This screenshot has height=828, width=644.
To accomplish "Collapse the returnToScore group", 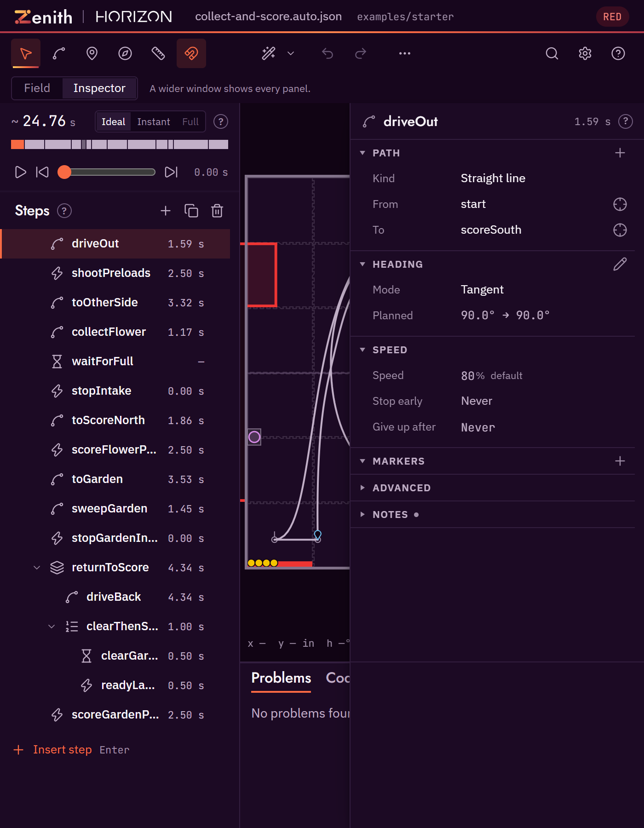I will 37,568.
